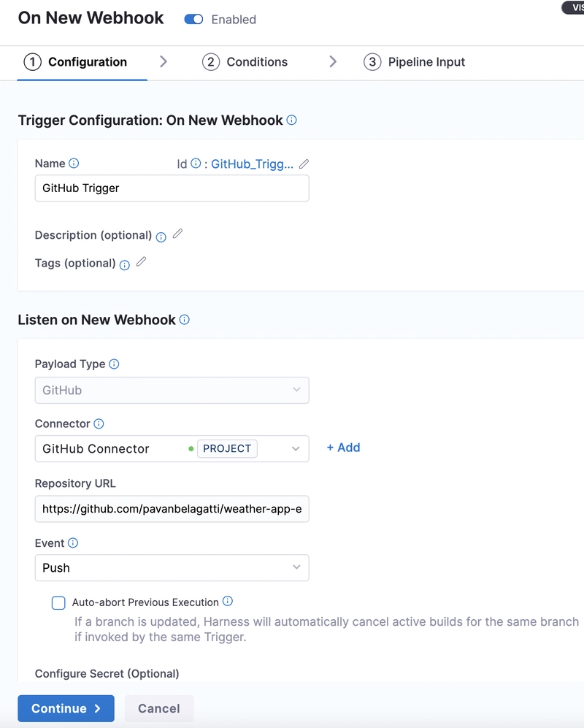Image resolution: width=584 pixels, height=728 pixels.
Task: Click info icon after Trigger Configuration heading
Action: coord(291,120)
